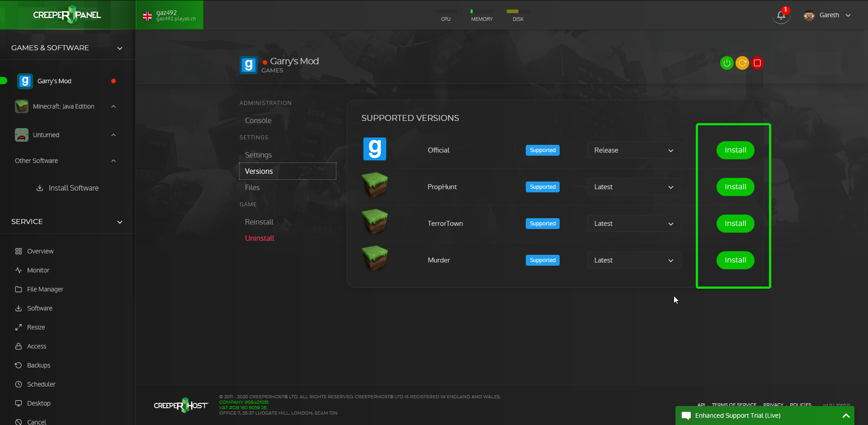Open the Settings menu item

(x=258, y=155)
